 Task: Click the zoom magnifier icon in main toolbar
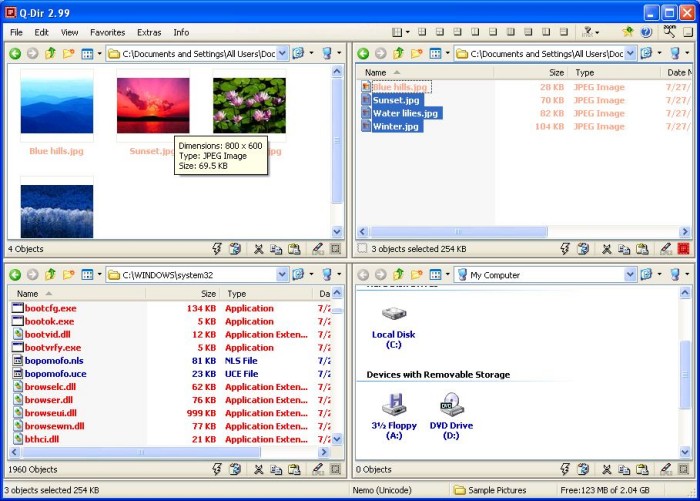[x=669, y=31]
